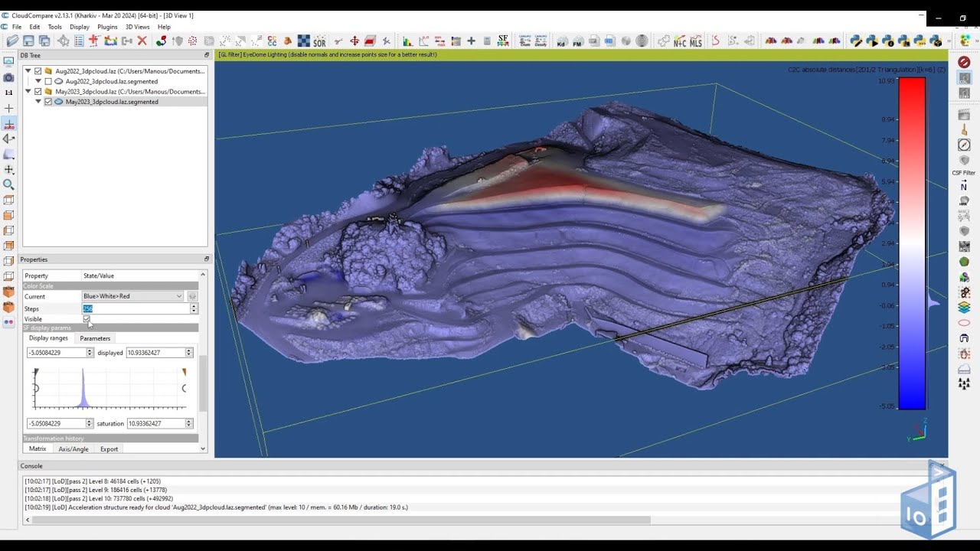Toggle the color scale Visible checkbox

click(87, 319)
